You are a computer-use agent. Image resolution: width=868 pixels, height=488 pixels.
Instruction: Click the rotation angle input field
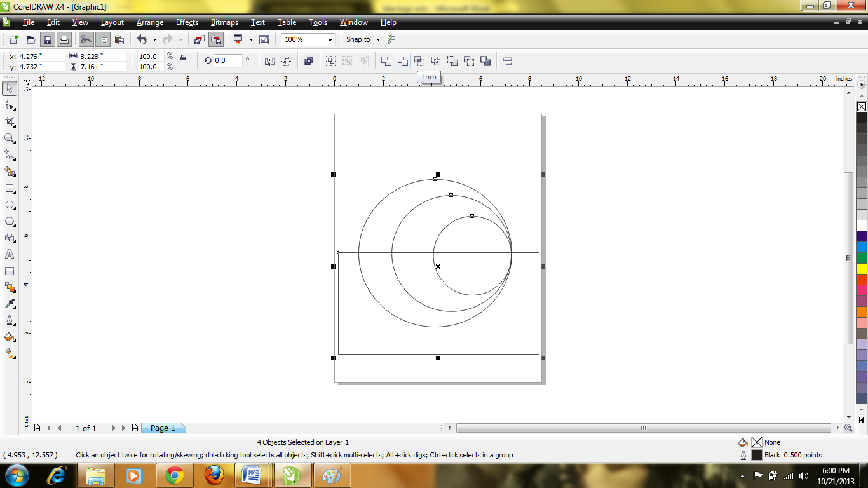tap(227, 61)
